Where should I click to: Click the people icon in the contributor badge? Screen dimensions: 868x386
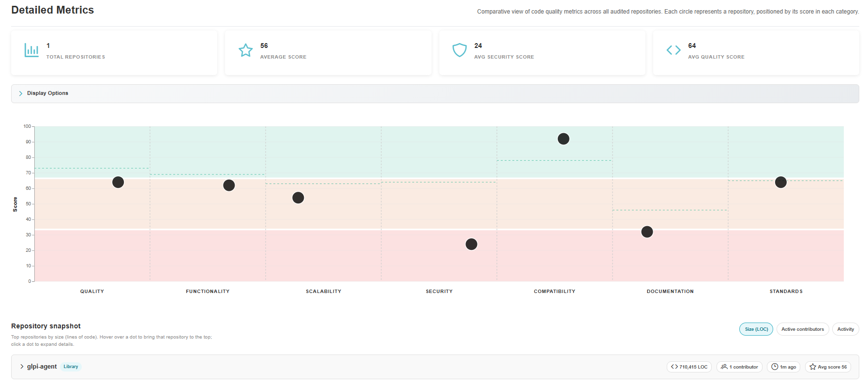(724, 367)
